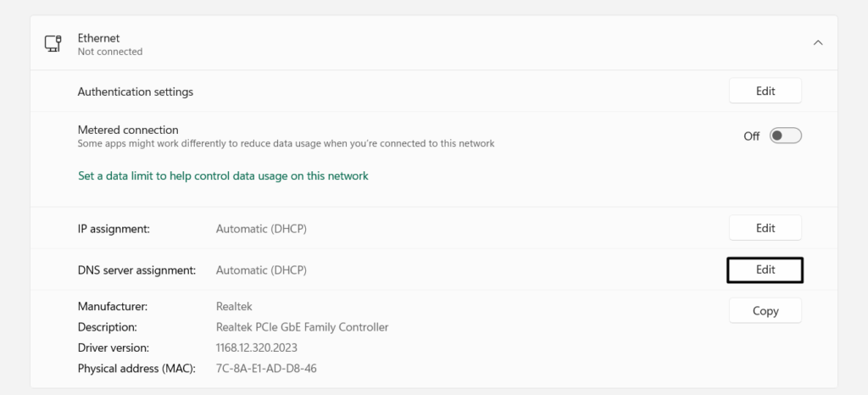This screenshot has height=395, width=868.
Task: Open the data limit settings link
Action: click(223, 176)
